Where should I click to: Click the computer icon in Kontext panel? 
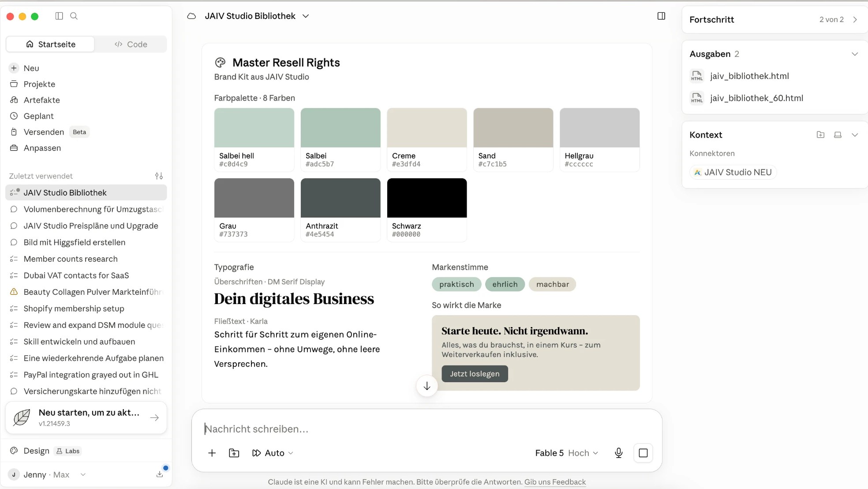click(838, 135)
